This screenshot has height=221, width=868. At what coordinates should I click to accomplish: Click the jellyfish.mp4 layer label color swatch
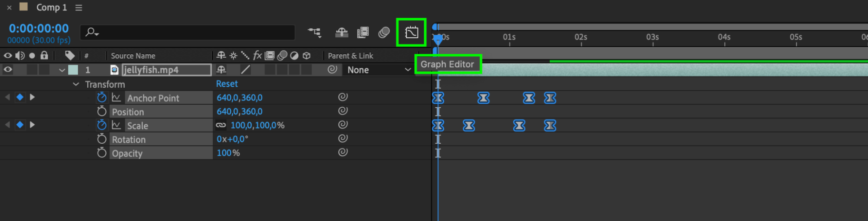(x=73, y=70)
